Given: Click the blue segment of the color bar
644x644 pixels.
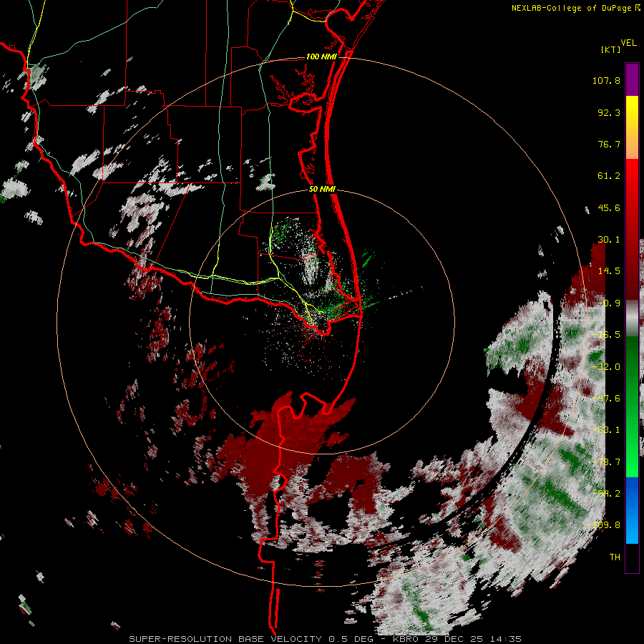Looking at the screenshot, I should click(632, 510).
